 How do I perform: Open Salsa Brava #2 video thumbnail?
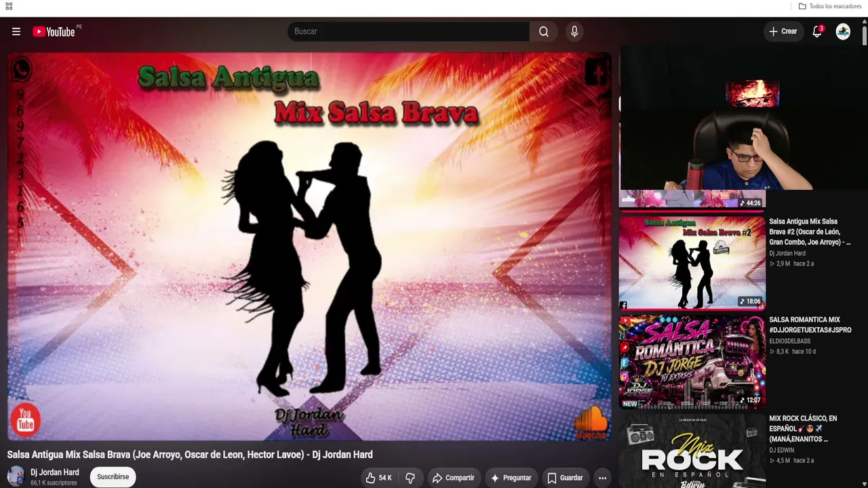click(692, 262)
